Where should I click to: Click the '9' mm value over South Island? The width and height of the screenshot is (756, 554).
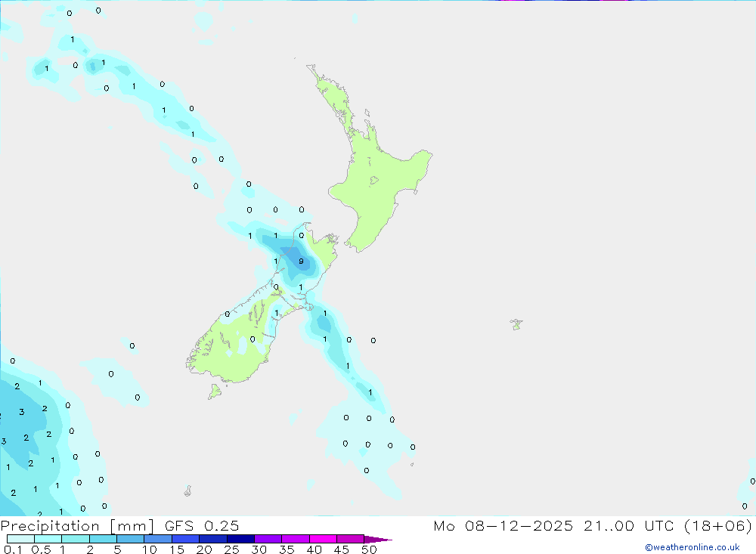(301, 262)
